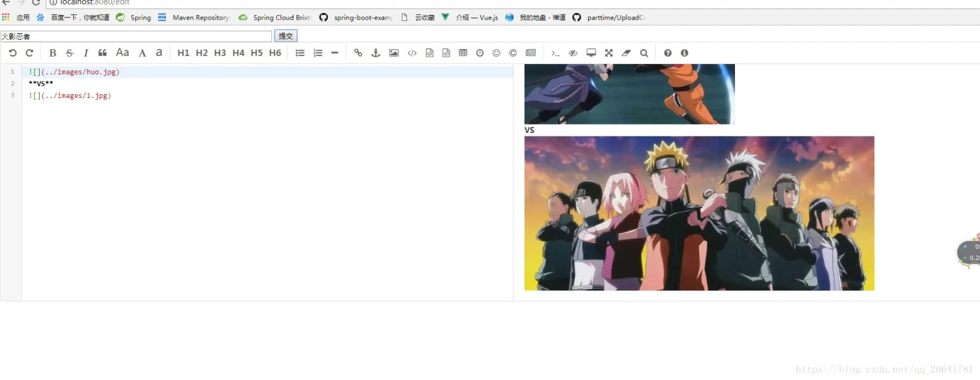The width and height of the screenshot is (980, 380).
Task: Open the 介绍 — Vue.js bookmark
Action: (470, 18)
